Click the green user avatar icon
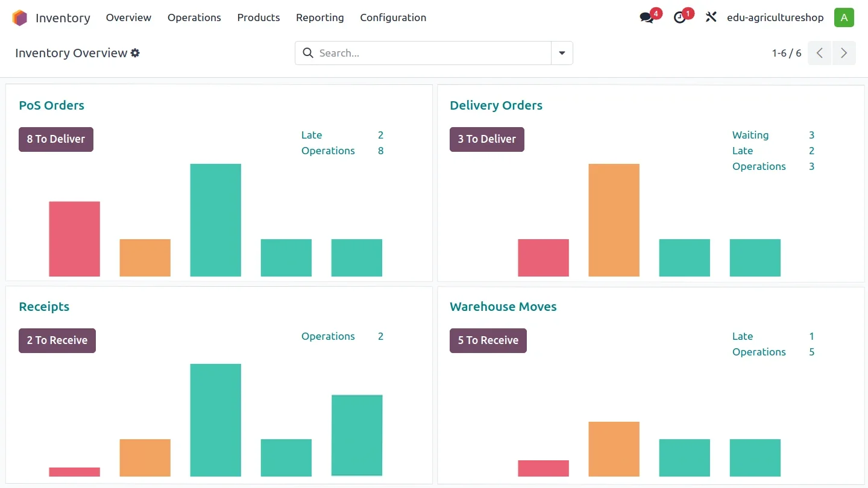This screenshot has height=488, width=868. [x=844, y=17]
